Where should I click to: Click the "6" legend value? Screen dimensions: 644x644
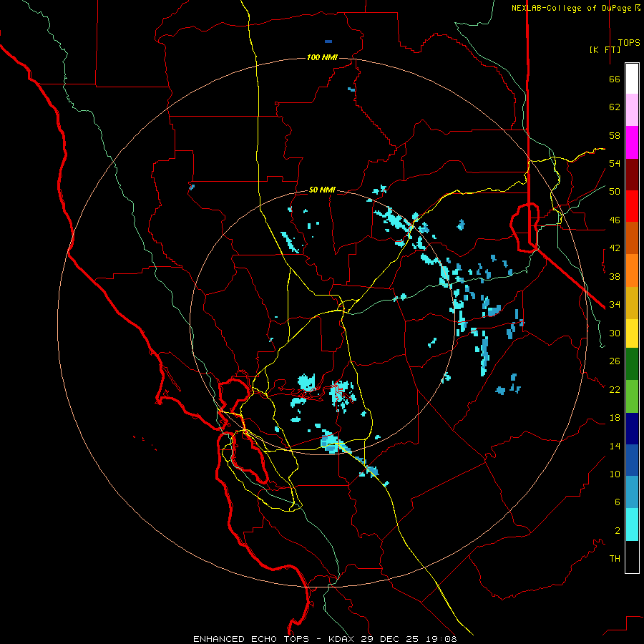tap(618, 502)
